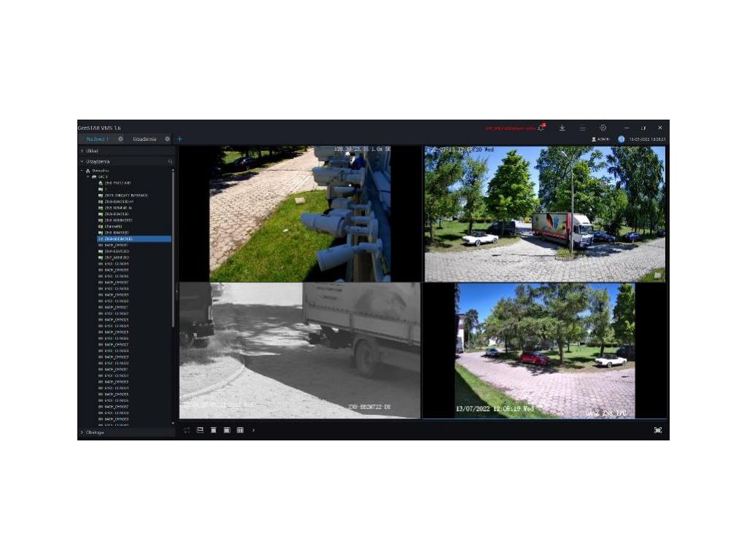
Task: Close the Na żywo 1 tab
Action: pos(120,139)
